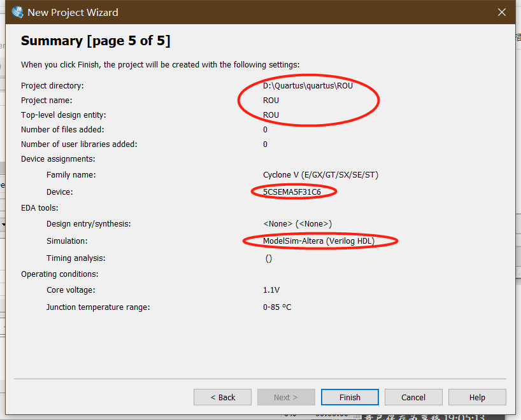Click the 'Simulation:' label
521x420 pixels.
tap(67, 241)
